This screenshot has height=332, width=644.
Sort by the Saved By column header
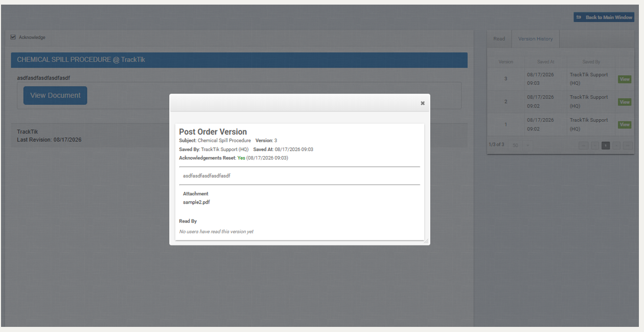591,62
